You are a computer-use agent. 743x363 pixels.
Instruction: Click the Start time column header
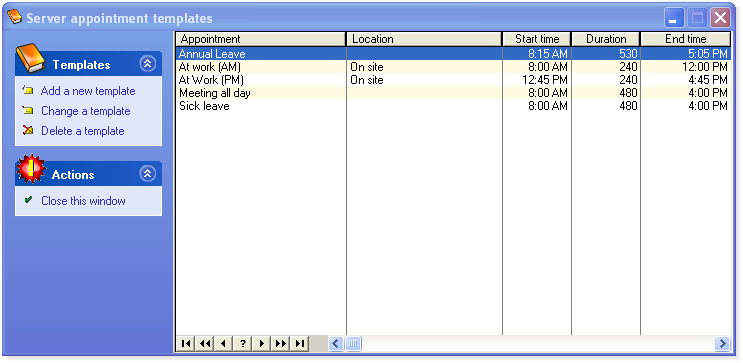click(537, 39)
